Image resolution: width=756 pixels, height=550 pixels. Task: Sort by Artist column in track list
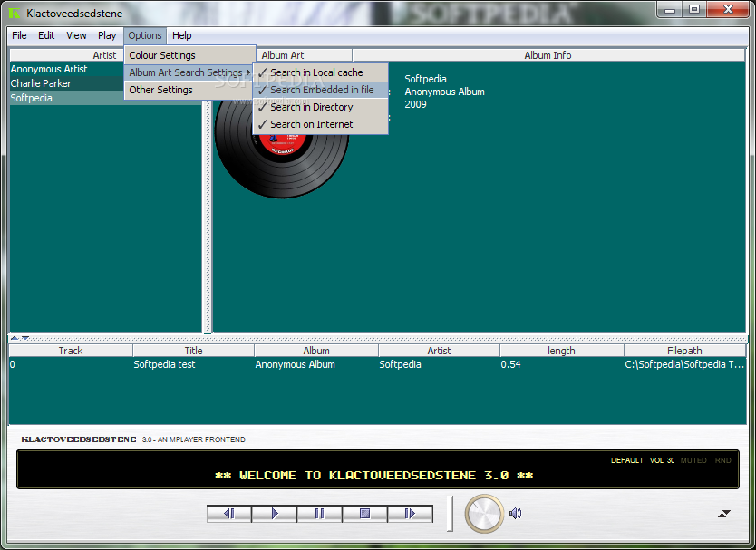439,351
